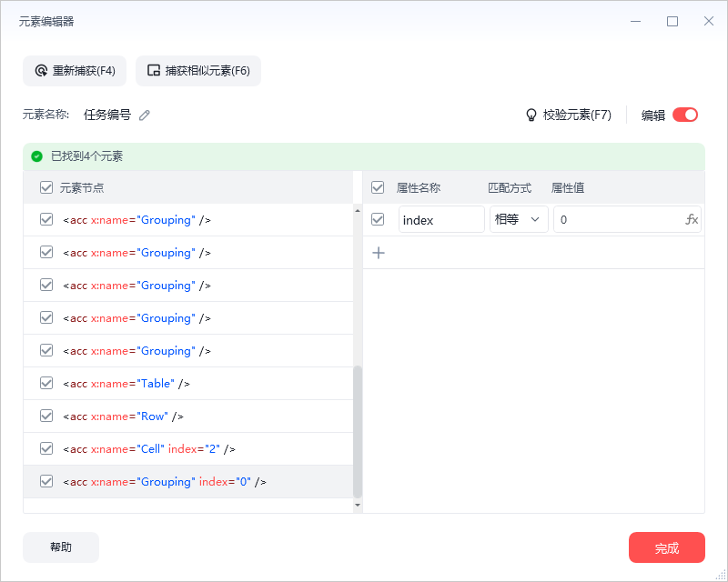Add a new attribute with the plus icon
728x582 pixels.
coord(379,253)
